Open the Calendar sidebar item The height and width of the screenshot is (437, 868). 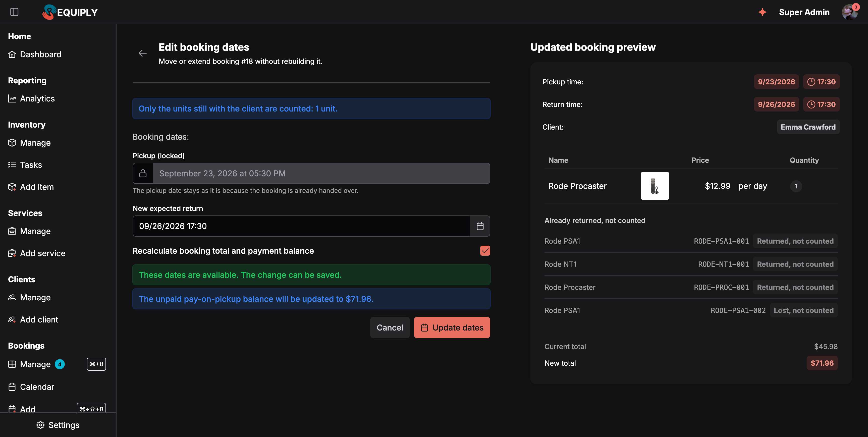pyautogui.click(x=31, y=387)
